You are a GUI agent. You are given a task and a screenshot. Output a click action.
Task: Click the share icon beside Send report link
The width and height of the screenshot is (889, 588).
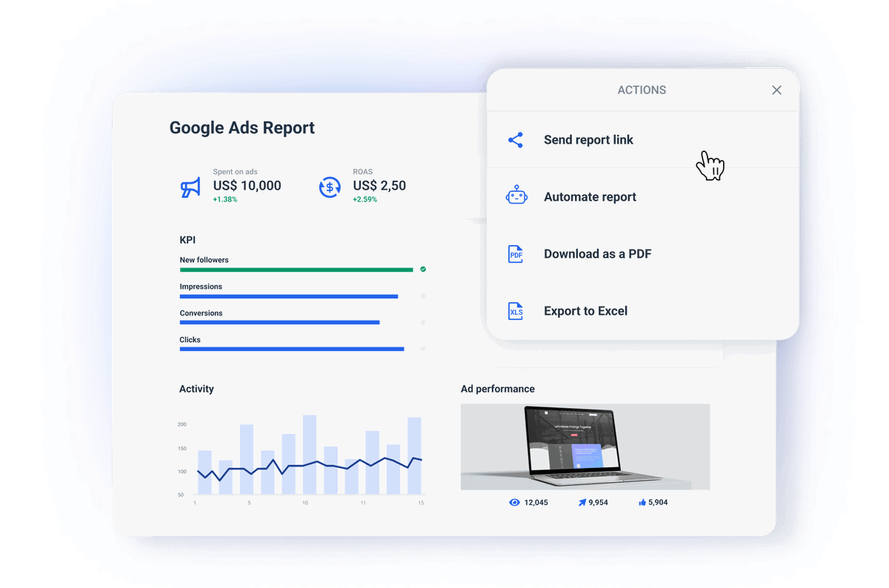tap(516, 139)
